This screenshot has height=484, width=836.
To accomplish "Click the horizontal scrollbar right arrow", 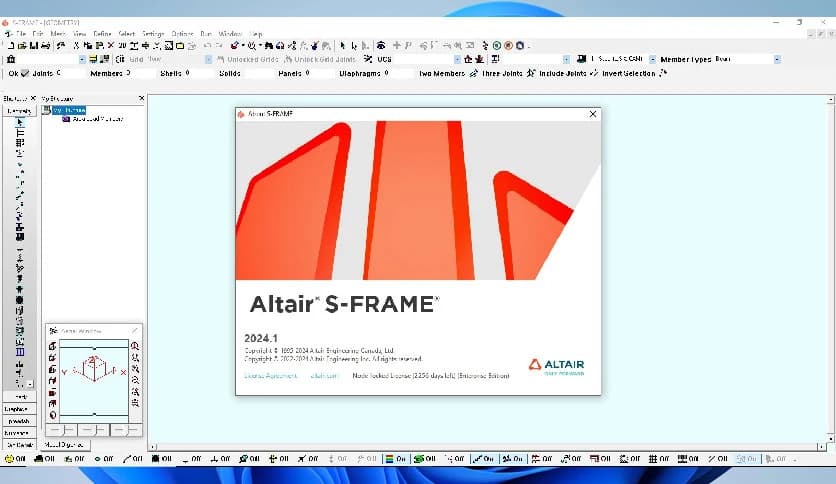I will [x=822, y=447].
